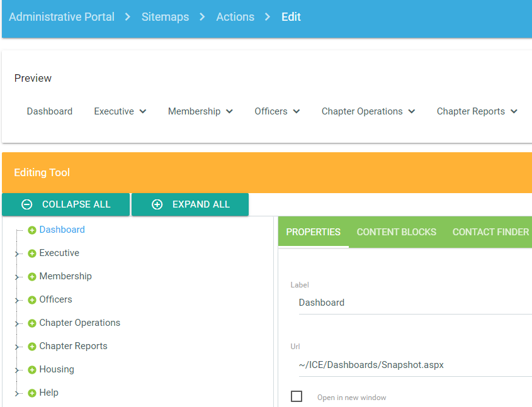Expand the Executive tree node arrow
The image size is (532, 407).
point(17,254)
